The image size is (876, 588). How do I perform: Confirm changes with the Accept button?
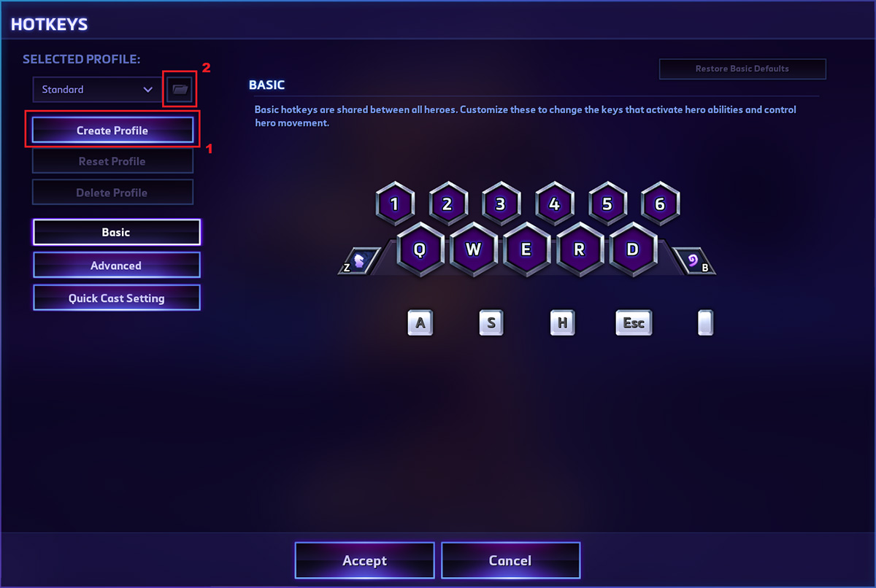[x=364, y=560]
